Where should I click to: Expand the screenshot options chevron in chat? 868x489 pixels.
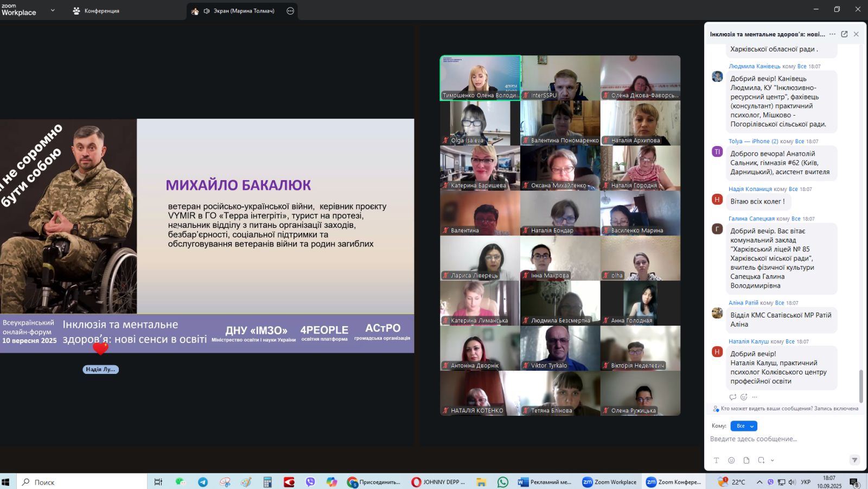pos(772,460)
